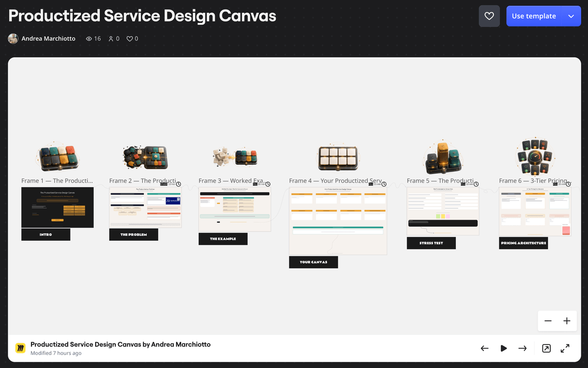
Task: Open Frame 5 stress test thumbnail
Action: point(443,211)
